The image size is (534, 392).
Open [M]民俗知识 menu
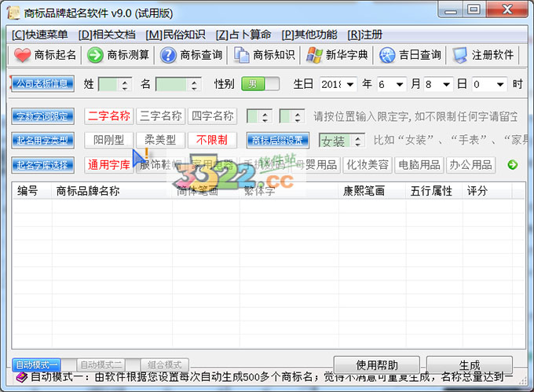(175, 35)
